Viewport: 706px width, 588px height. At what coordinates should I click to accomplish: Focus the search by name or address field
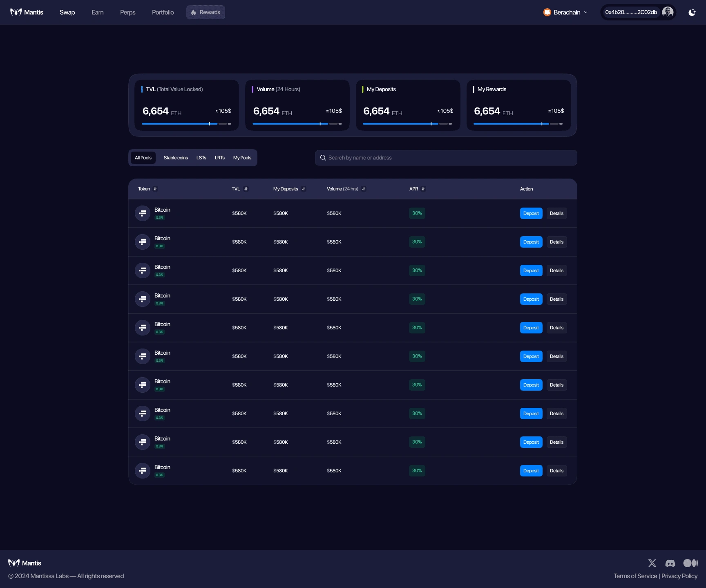[446, 158]
